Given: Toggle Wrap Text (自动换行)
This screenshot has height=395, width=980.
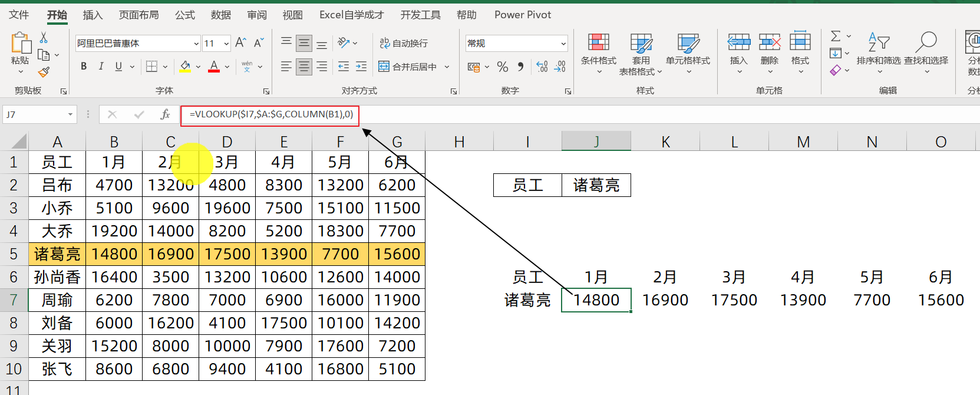Looking at the screenshot, I should pyautogui.click(x=404, y=43).
